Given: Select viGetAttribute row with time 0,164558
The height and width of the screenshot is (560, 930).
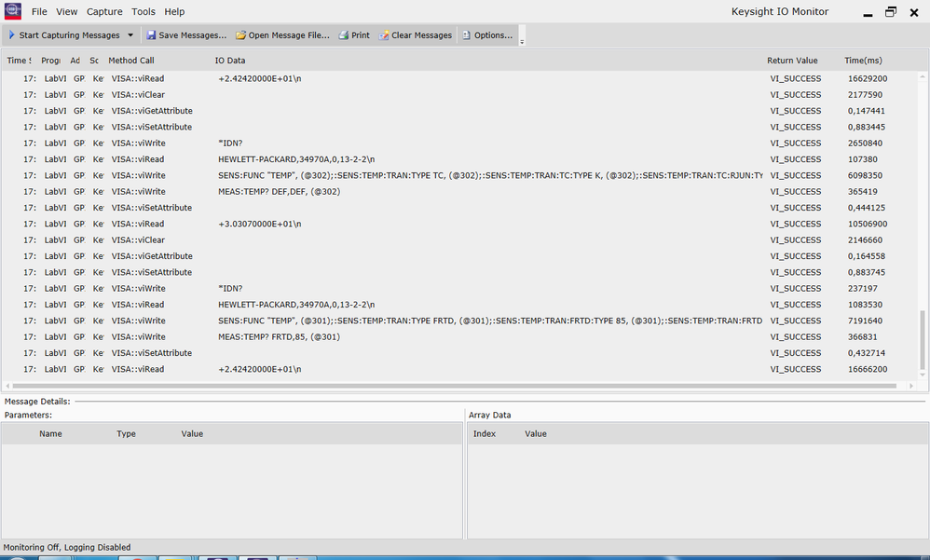Looking at the screenshot, I should pyautogui.click(x=460, y=256).
